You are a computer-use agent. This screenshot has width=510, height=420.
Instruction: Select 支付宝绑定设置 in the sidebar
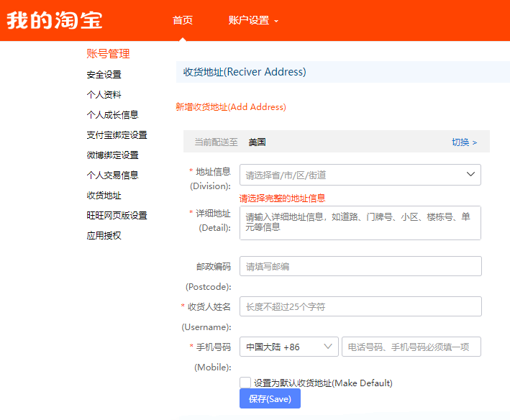(117, 135)
